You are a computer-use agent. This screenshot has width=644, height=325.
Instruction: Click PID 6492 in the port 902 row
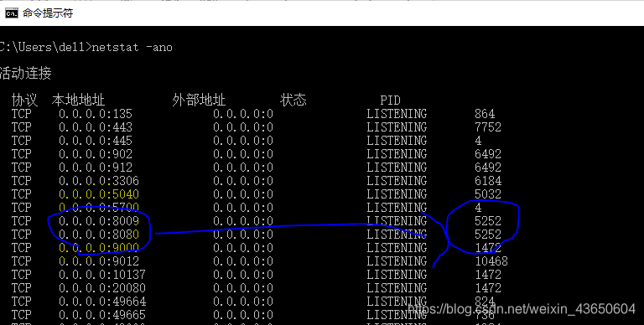click(x=488, y=154)
